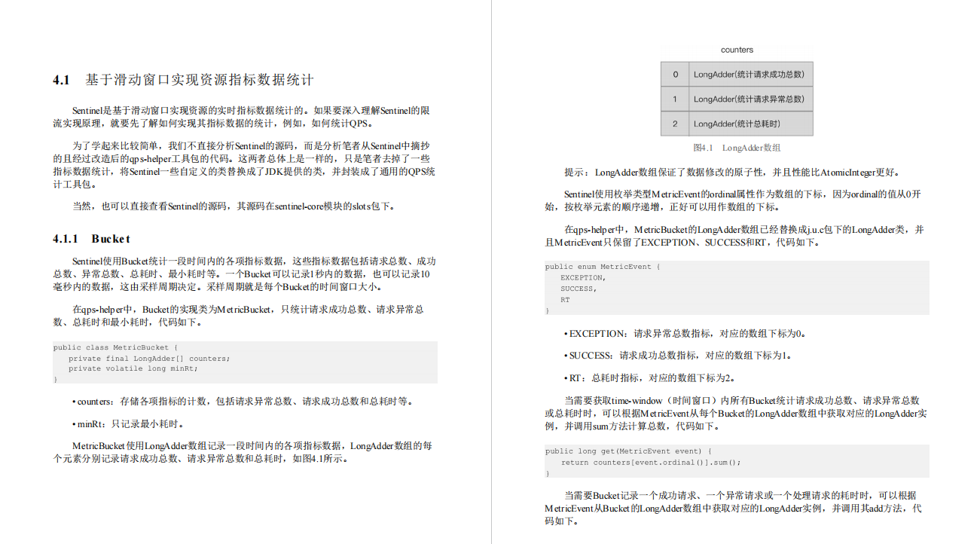The height and width of the screenshot is (544, 980).
Task: Click the paragraph starting 在qps-helper中，MetricBucket的LongAdder数组
Action: pos(734,236)
